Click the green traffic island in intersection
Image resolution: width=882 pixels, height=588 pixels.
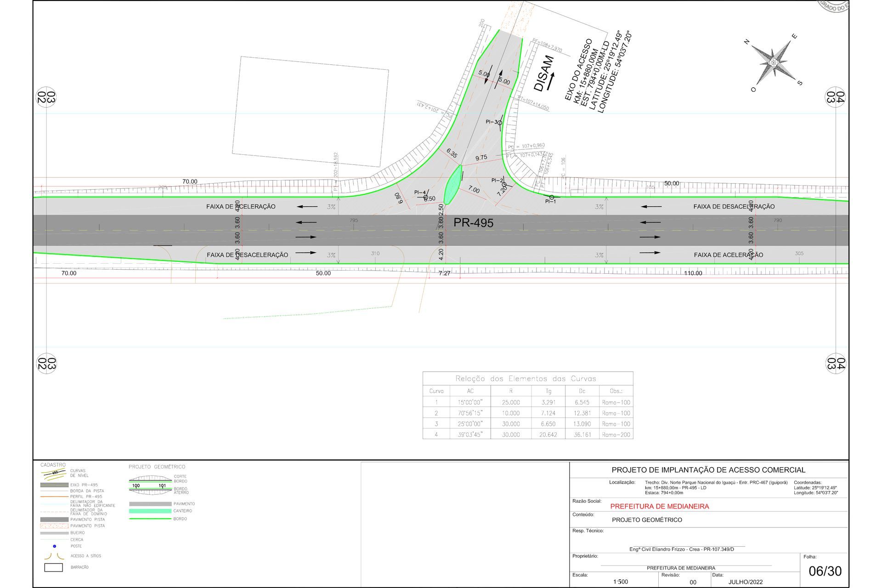click(452, 185)
